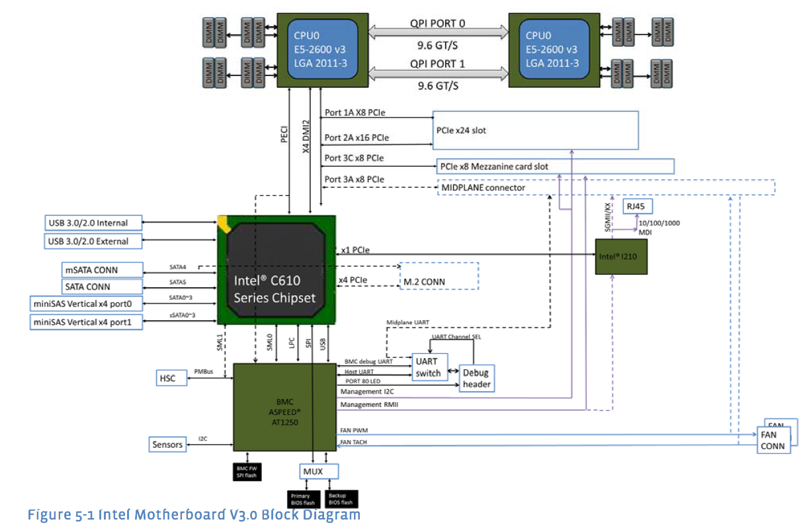Click the SATA CONN box
The image size is (811, 532).
click(x=101, y=287)
